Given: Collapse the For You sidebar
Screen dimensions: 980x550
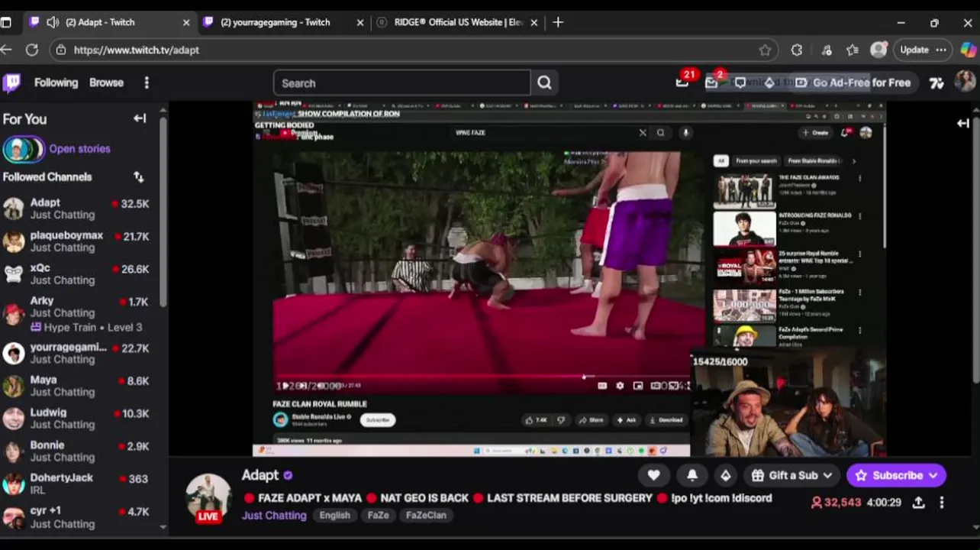Looking at the screenshot, I should (140, 118).
